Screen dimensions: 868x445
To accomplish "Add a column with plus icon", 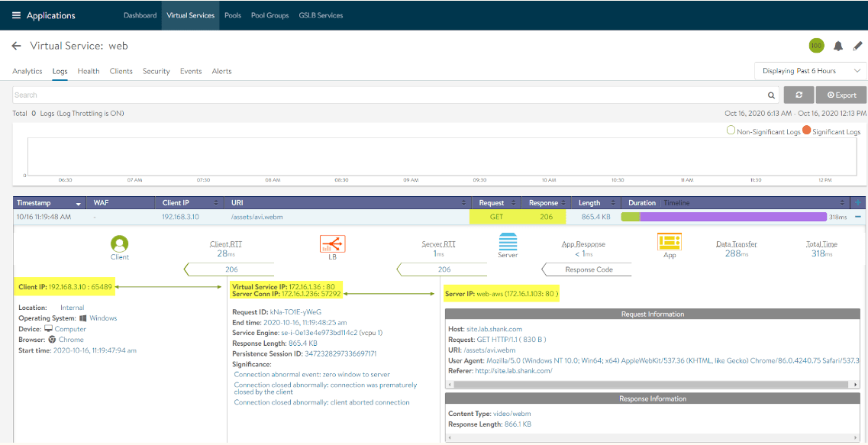I will pyautogui.click(x=858, y=203).
